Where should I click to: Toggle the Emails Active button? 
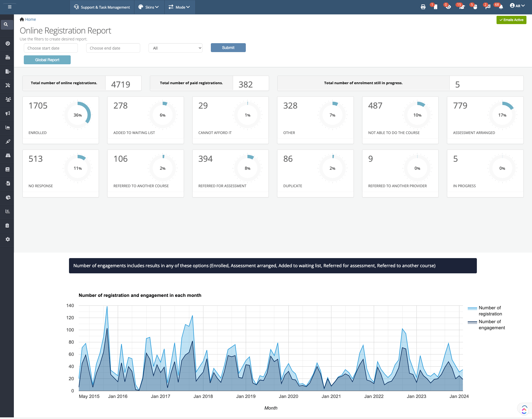point(511,20)
